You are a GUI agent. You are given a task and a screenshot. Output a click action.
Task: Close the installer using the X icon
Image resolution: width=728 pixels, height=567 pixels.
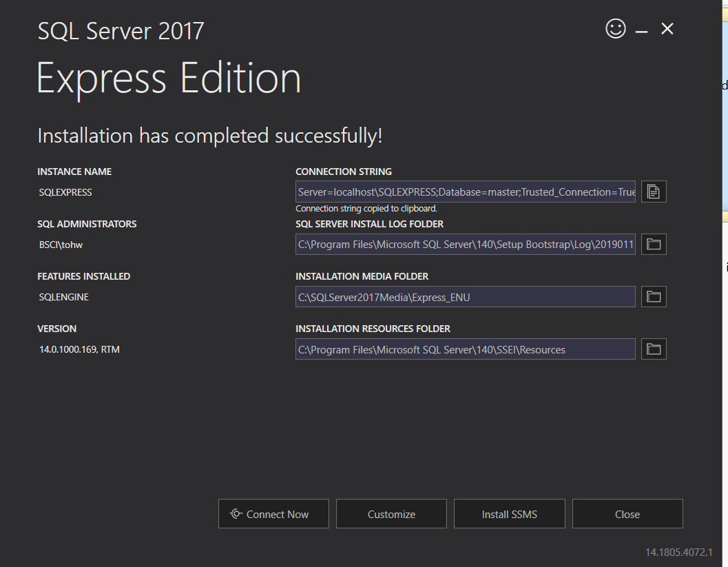667,29
